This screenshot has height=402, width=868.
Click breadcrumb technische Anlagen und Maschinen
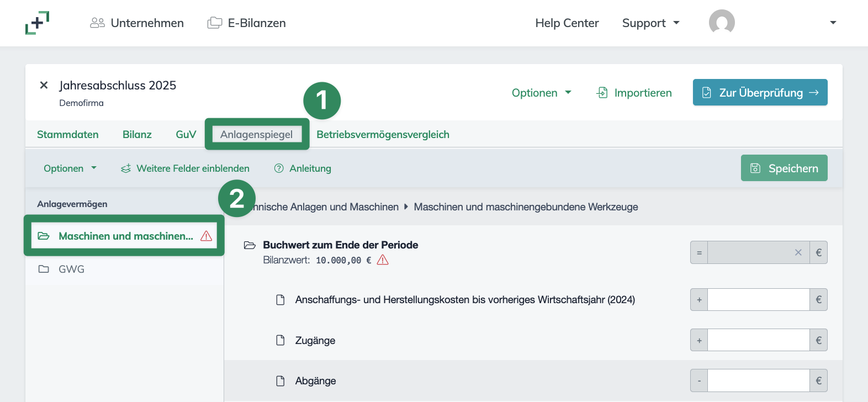click(327, 207)
